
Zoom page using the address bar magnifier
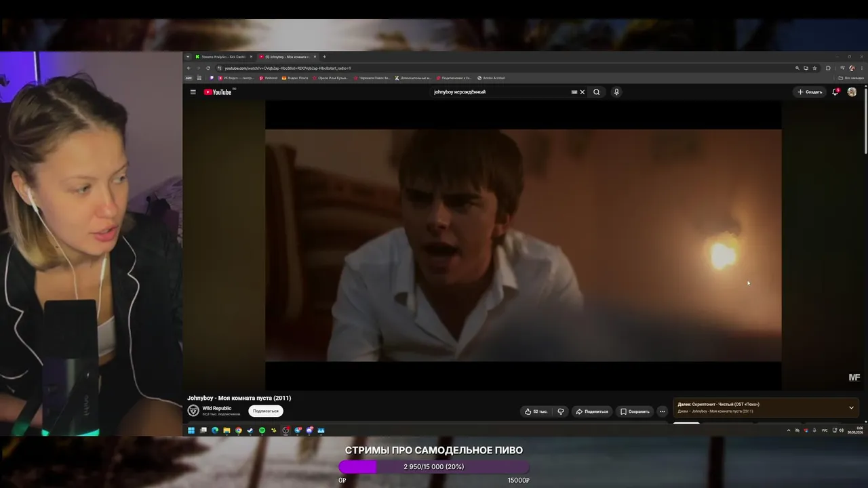pos(797,68)
